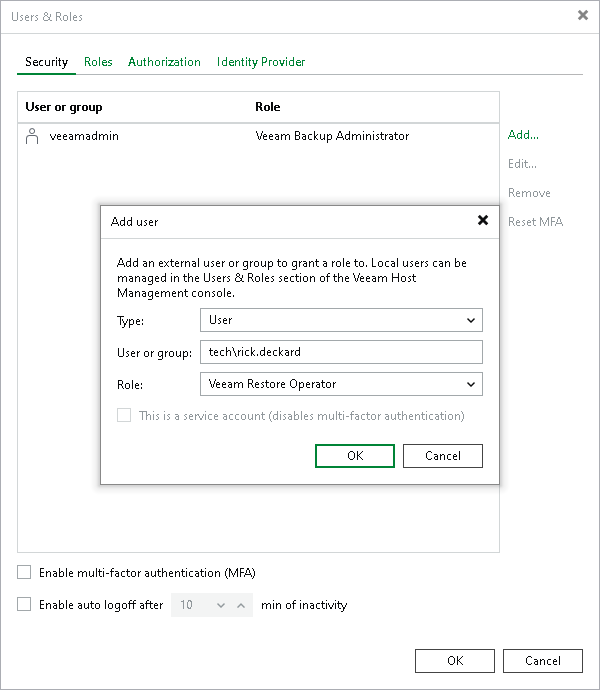Image resolution: width=600 pixels, height=690 pixels.
Task: Close the Users & Roles window
Action: (x=583, y=15)
